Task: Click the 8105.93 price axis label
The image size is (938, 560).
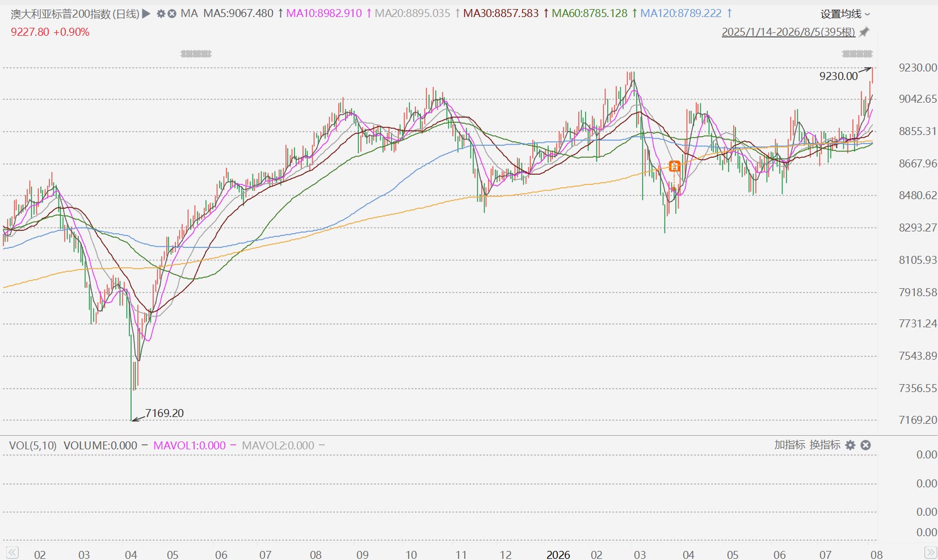Action: tap(918, 260)
